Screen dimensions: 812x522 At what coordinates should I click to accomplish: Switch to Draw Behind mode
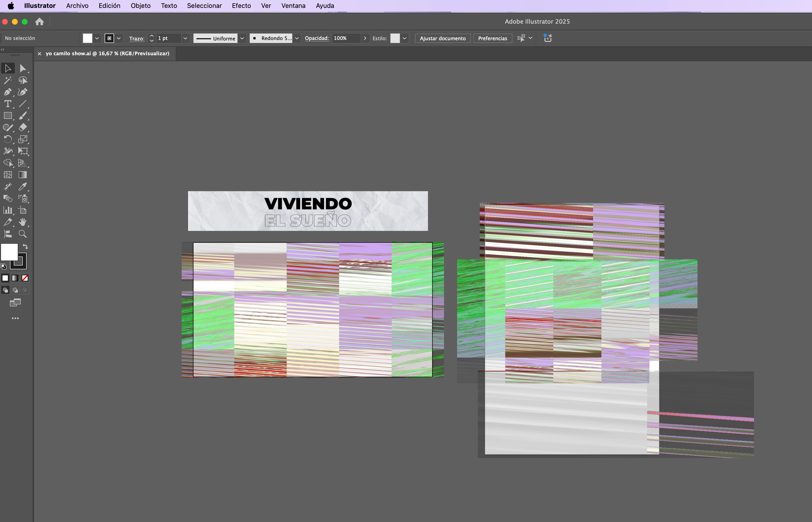[15, 290]
